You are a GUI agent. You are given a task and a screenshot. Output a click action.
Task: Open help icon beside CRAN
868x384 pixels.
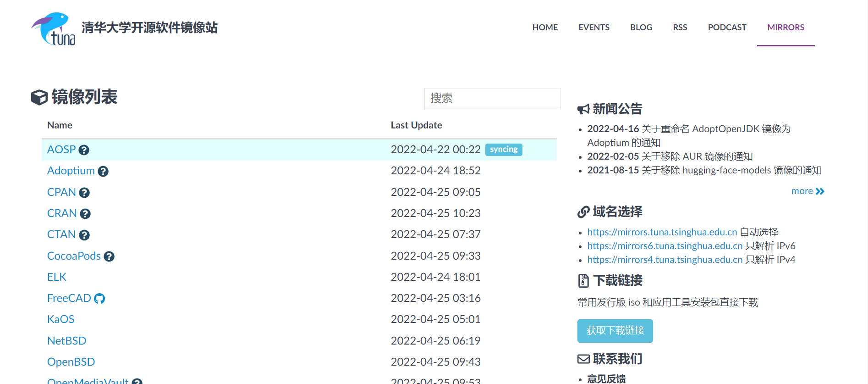pos(85,214)
